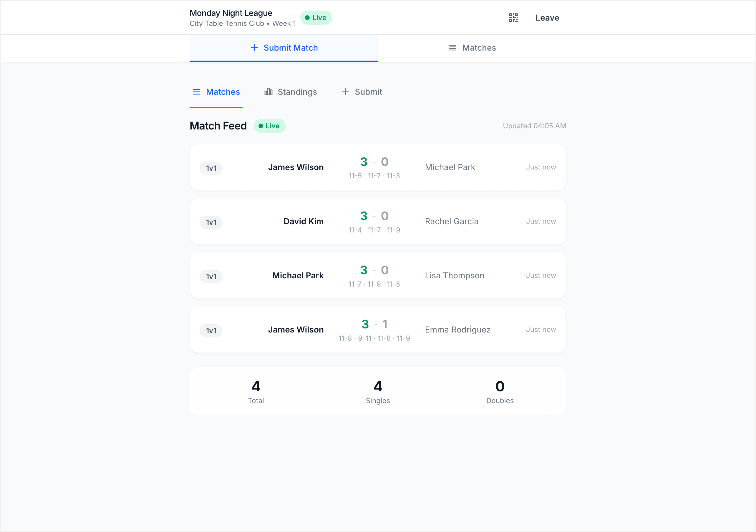Open the Submit sub-tab with plus icon

362,92
